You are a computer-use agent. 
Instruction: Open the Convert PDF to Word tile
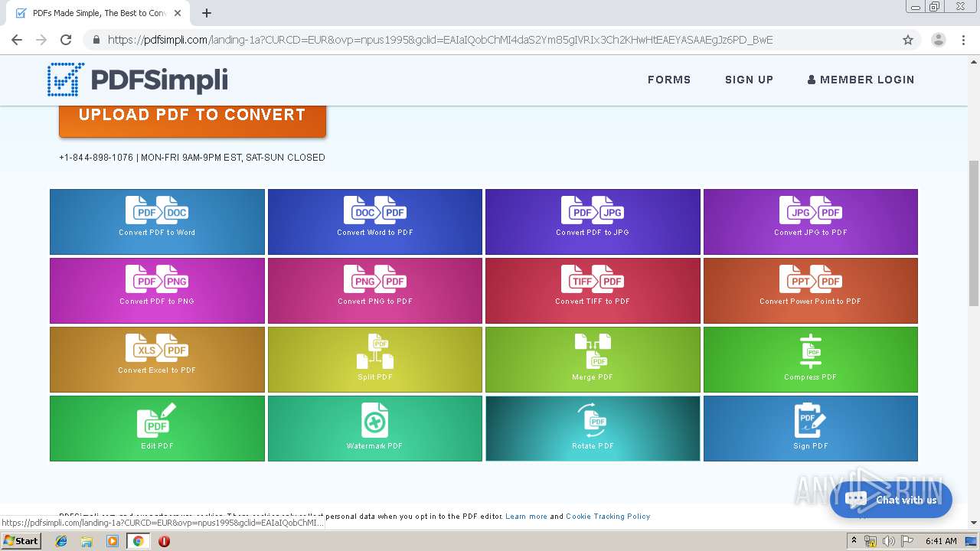pyautogui.click(x=157, y=222)
